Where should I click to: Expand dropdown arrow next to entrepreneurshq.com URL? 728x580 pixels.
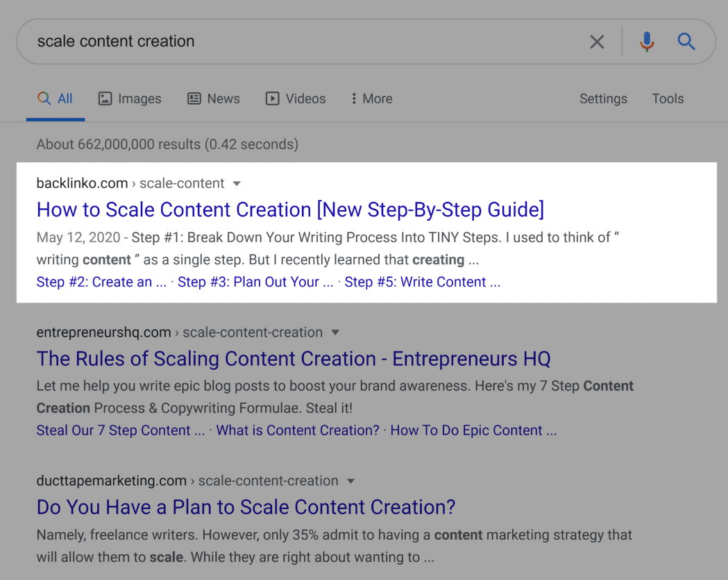click(335, 333)
